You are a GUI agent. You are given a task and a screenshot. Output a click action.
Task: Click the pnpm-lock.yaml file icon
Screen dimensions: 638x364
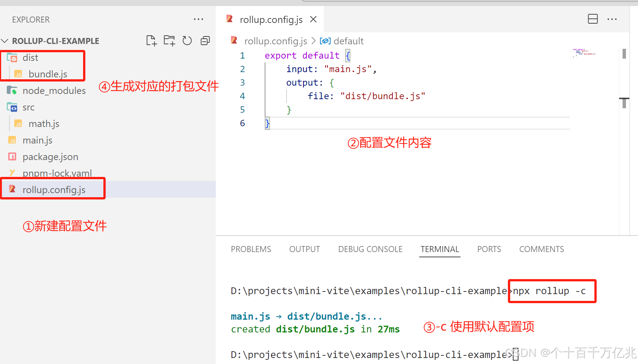click(x=12, y=173)
